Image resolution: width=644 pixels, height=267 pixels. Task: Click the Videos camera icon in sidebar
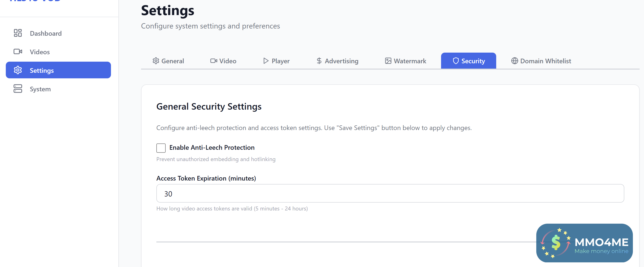pos(18,51)
